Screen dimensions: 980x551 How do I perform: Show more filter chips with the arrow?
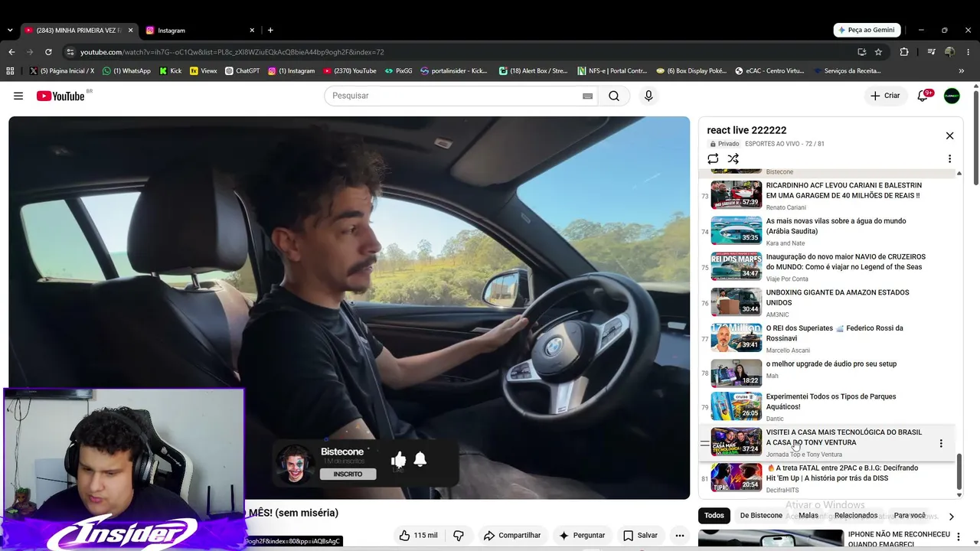pyautogui.click(x=951, y=517)
